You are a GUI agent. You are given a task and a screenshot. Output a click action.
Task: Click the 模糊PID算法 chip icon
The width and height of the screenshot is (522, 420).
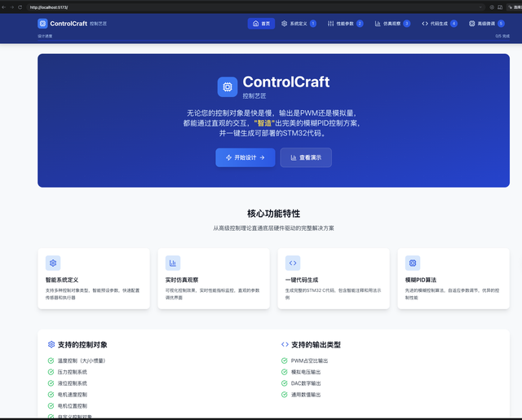(x=413, y=263)
